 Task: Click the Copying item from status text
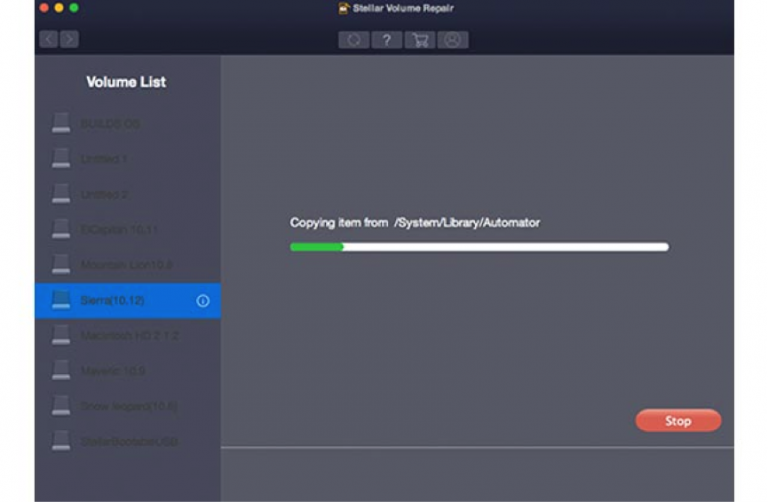click(415, 223)
